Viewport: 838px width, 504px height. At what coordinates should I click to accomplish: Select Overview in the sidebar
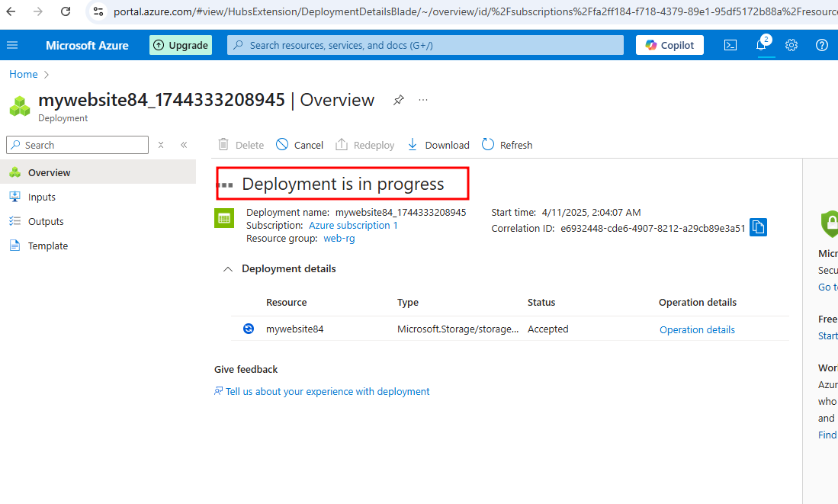(98, 172)
